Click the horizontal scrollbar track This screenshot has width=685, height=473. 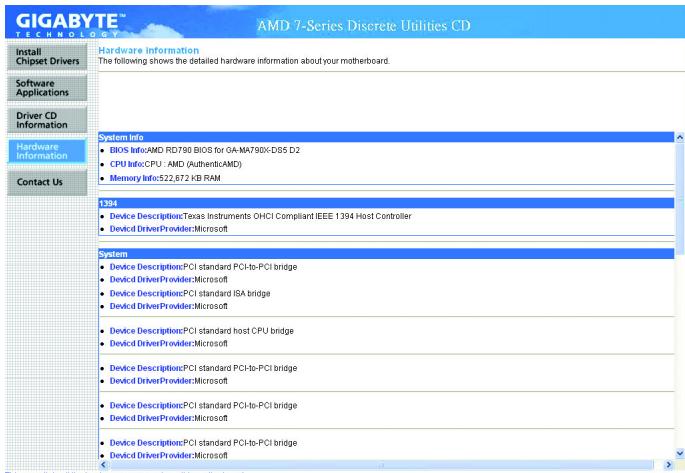[x=381, y=464]
